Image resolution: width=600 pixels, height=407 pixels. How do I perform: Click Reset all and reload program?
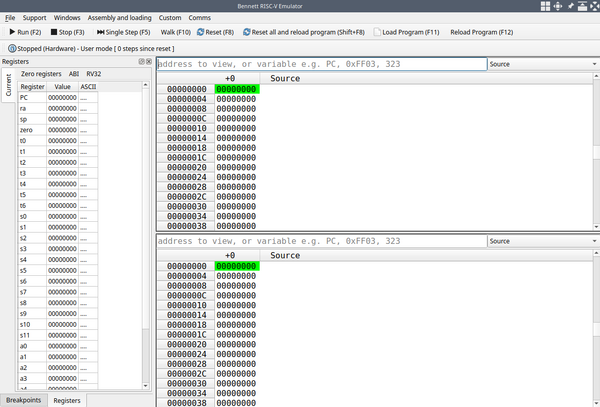(303, 32)
